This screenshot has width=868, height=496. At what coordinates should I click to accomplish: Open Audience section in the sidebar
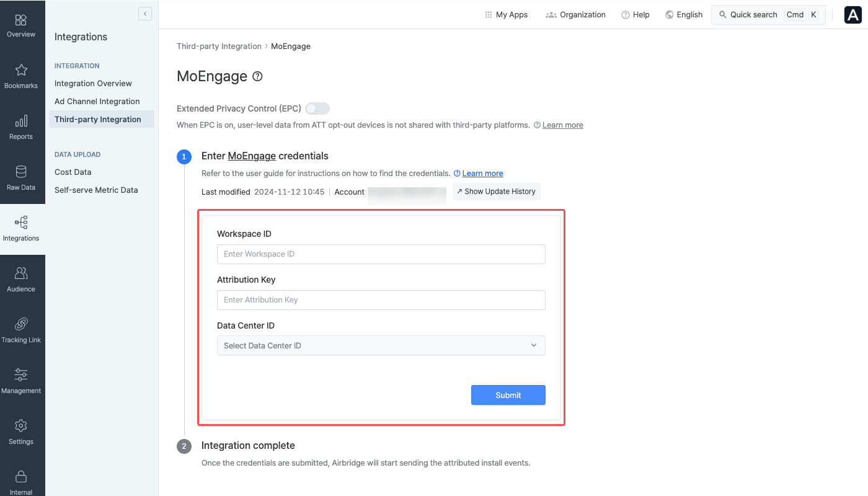(x=21, y=280)
